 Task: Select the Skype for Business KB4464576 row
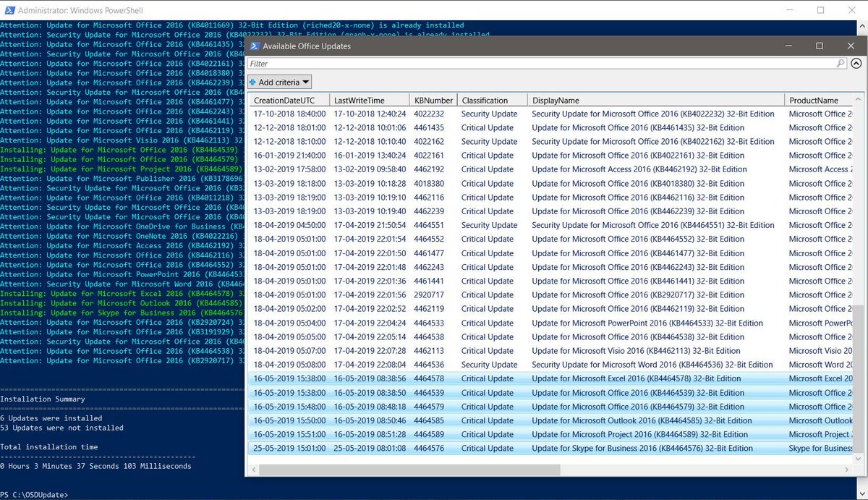pos(551,449)
